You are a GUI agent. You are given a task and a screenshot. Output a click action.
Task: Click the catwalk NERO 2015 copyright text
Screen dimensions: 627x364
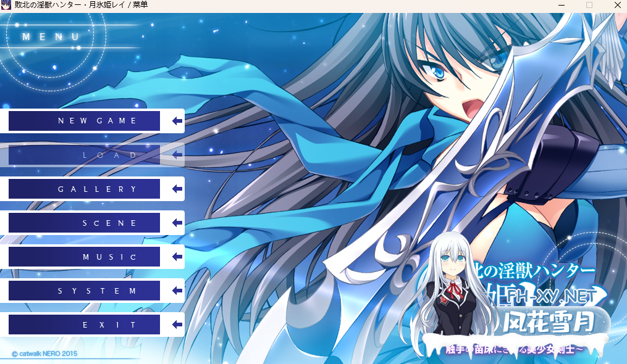[44, 354]
